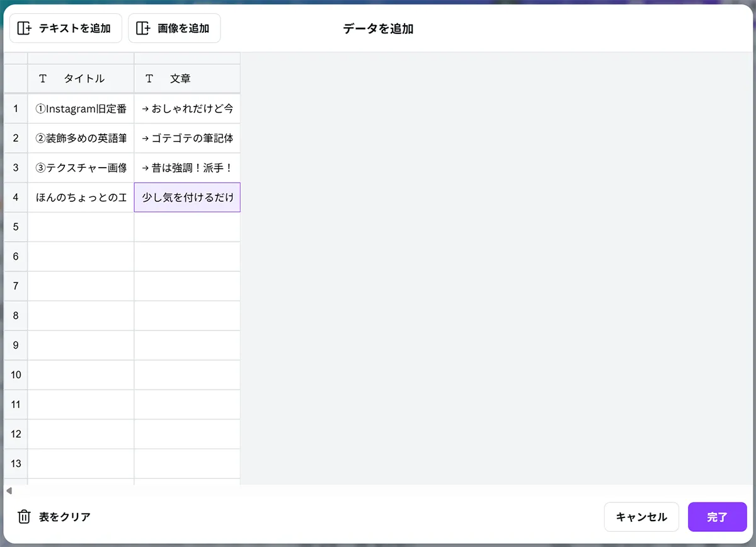756x547 pixels.
Task: Select row number 3 header
Action: 16,168
